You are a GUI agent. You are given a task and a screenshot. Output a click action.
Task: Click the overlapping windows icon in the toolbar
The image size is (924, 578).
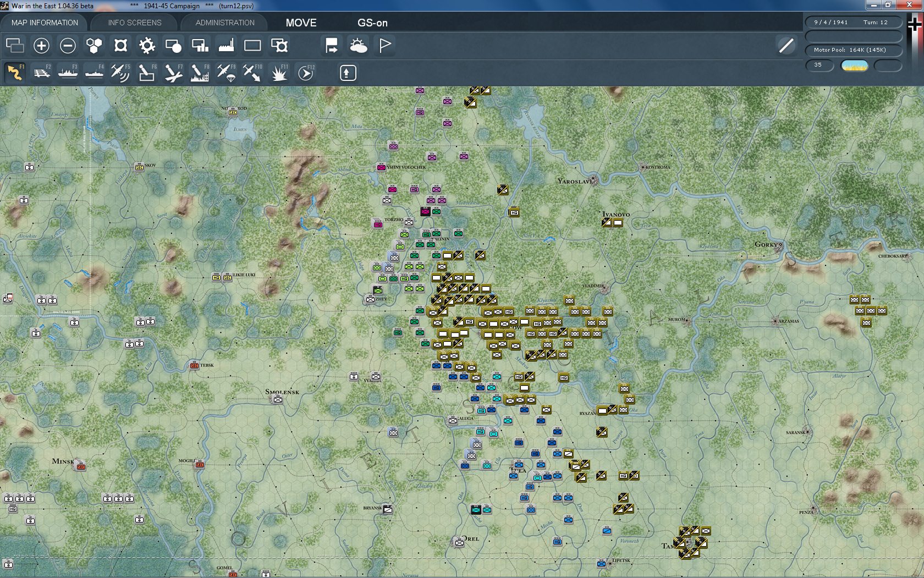tap(15, 46)
